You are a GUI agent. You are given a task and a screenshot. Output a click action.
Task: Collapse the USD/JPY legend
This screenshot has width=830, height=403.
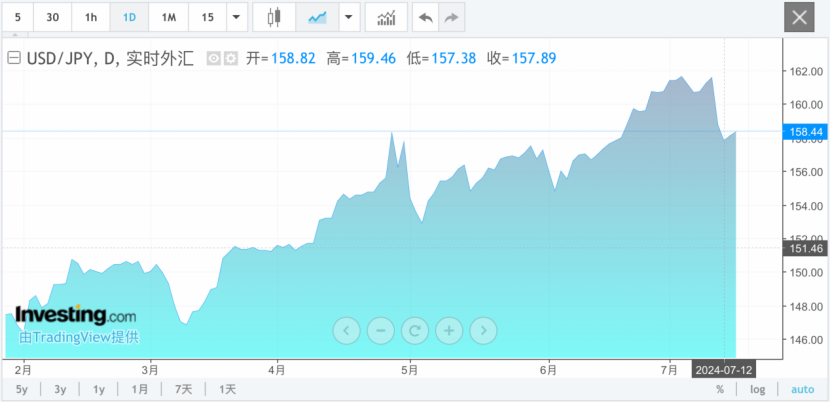[13, 58]
